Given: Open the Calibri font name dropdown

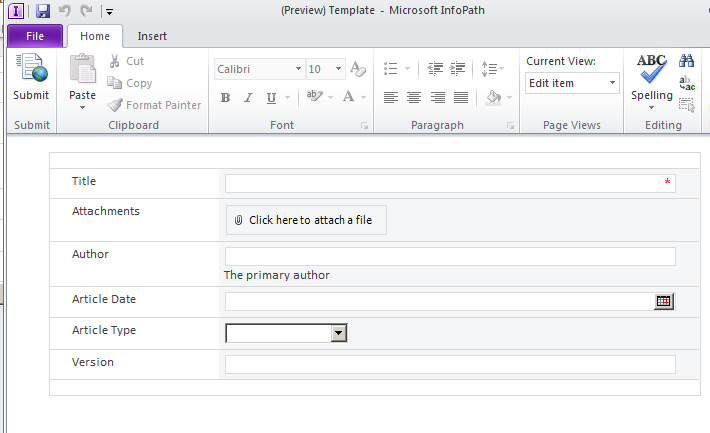Looking at the screenshot, I should point(298,69).
